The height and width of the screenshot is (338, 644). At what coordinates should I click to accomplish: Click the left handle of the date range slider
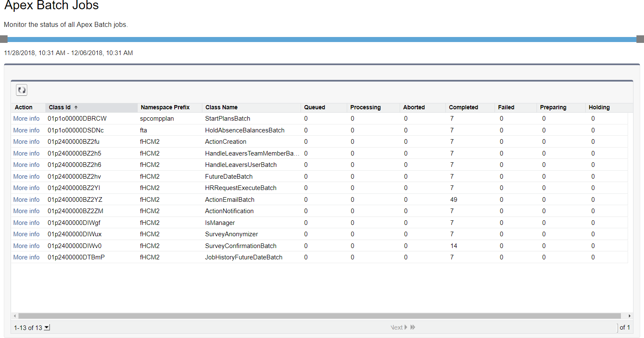point(4,39)
